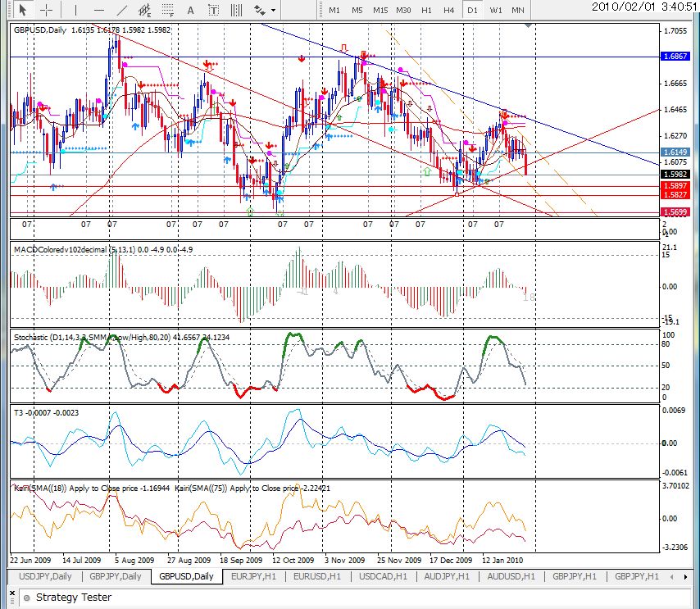Click the 5 Aug 2009 date label
Viewport: 700px width, 609px height.
point(134,560)
